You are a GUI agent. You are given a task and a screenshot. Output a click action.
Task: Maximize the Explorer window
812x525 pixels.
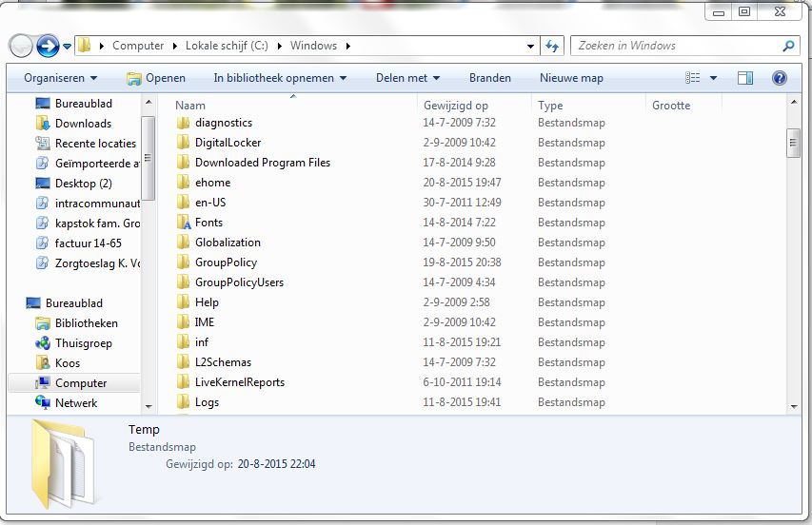click(744, 11)
